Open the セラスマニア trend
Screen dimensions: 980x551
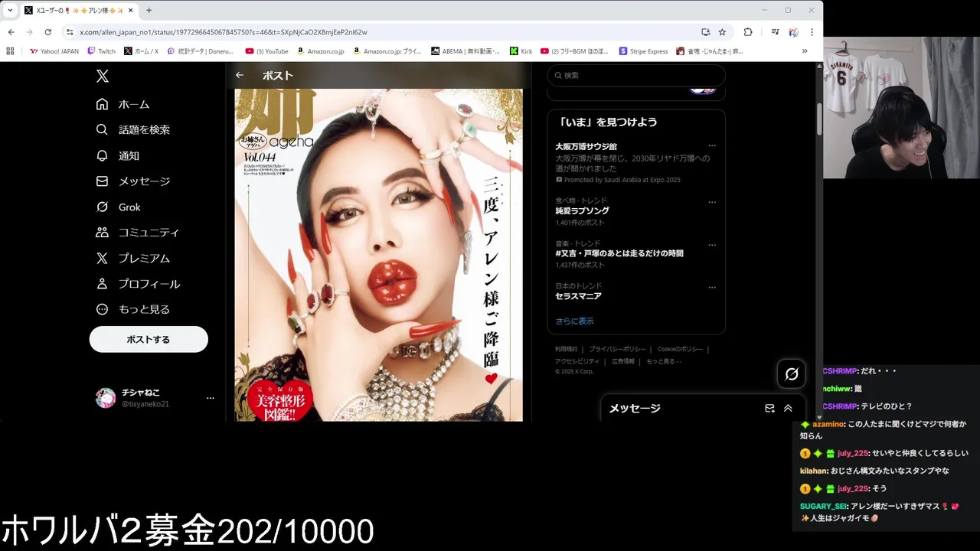pyautogui.click(x=578, y=296)
